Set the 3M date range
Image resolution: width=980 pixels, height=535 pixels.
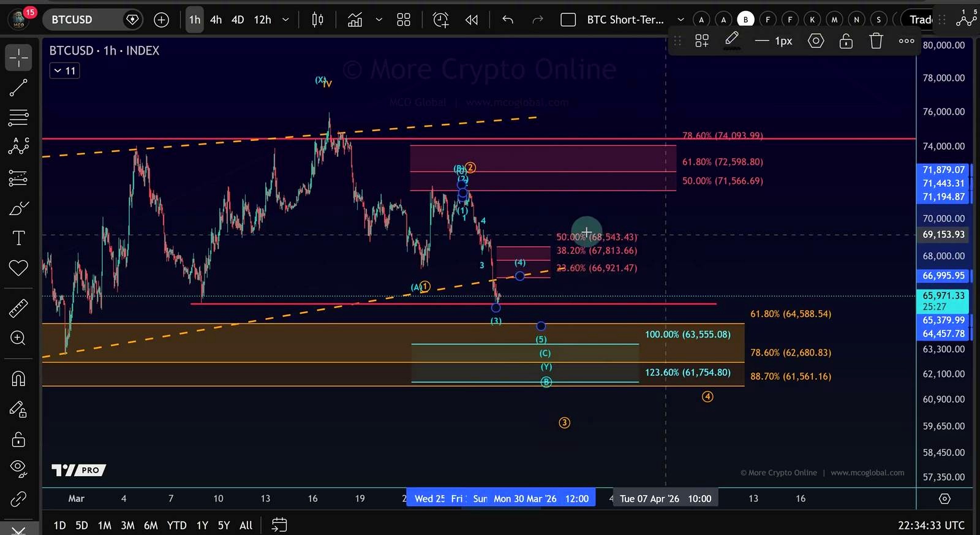[127, 525]
